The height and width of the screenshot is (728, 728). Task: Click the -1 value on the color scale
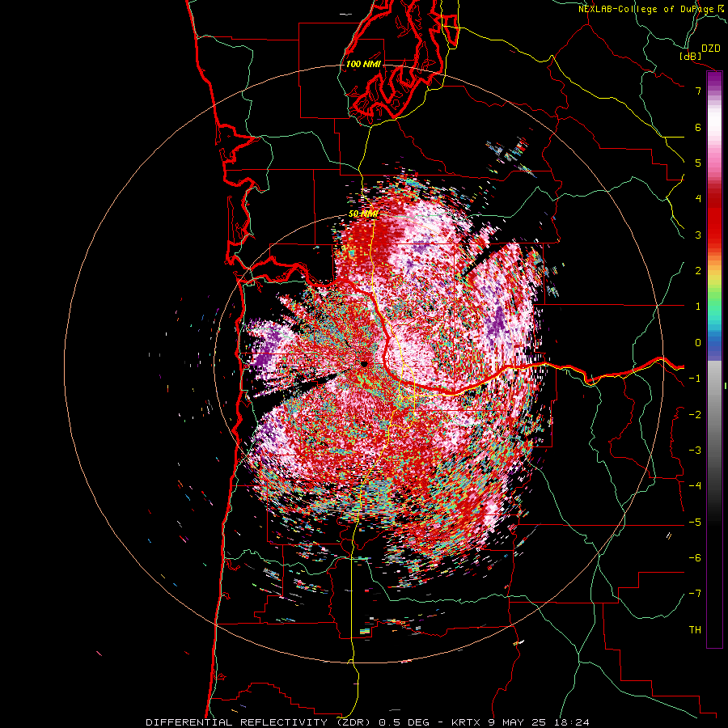(695, 379)
